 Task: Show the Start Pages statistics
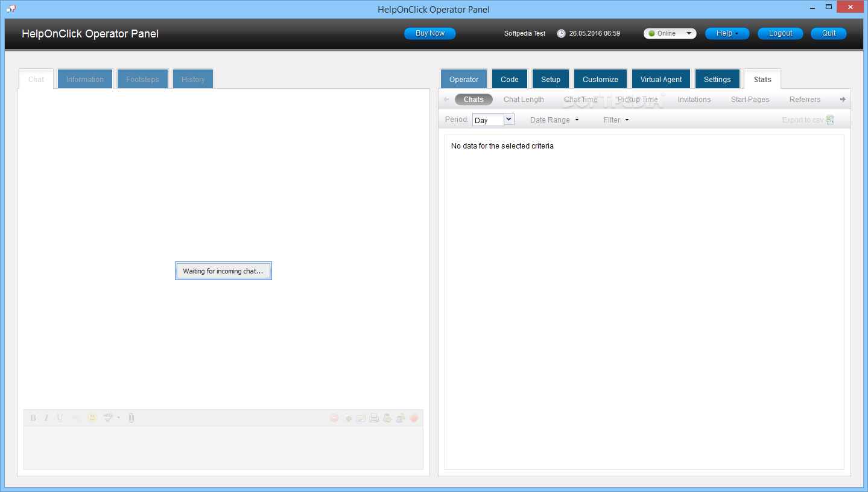pyautogui.click(x=750, y=100)
